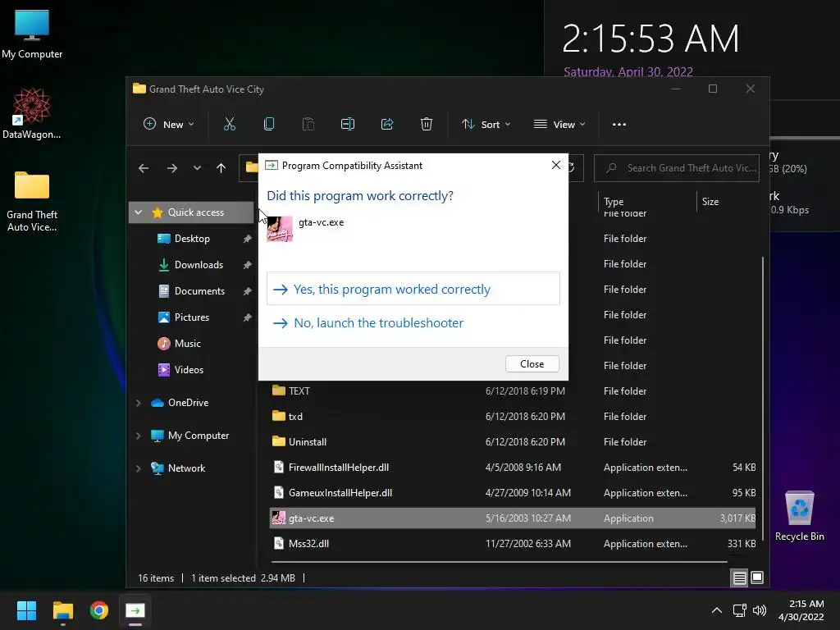The image size is (840, 630).
Task: Click the Close button in dialog
Action: [x=532, y=363]
